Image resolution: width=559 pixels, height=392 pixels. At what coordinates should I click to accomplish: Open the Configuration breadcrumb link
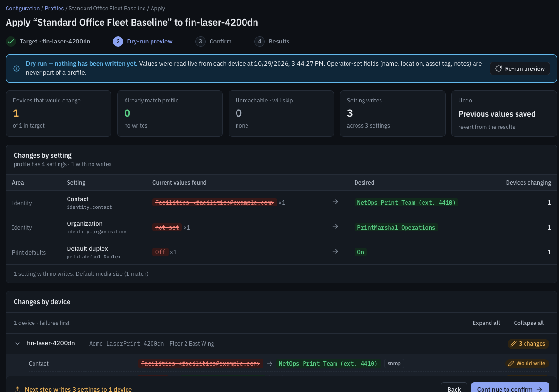[x=23, y=8]
